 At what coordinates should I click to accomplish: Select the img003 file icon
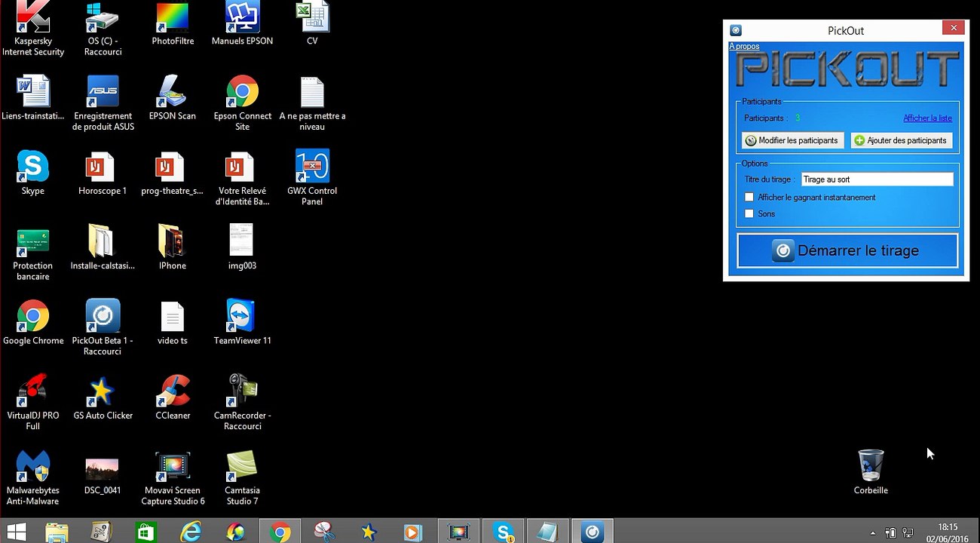[x=242, y=247]
